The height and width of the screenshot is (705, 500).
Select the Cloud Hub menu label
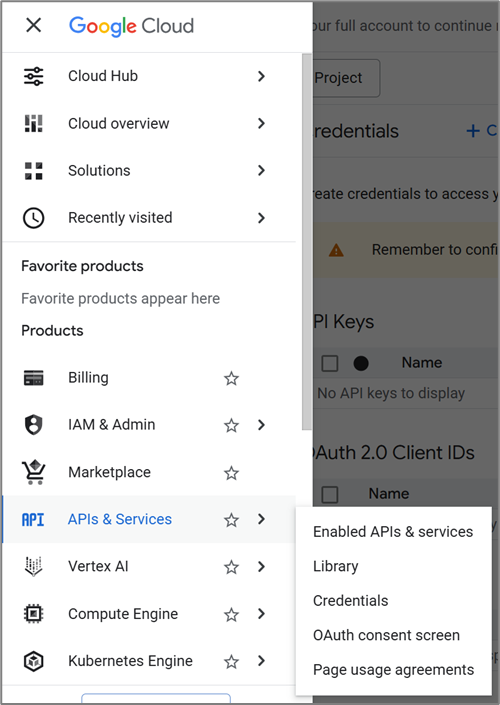point(103,76)
